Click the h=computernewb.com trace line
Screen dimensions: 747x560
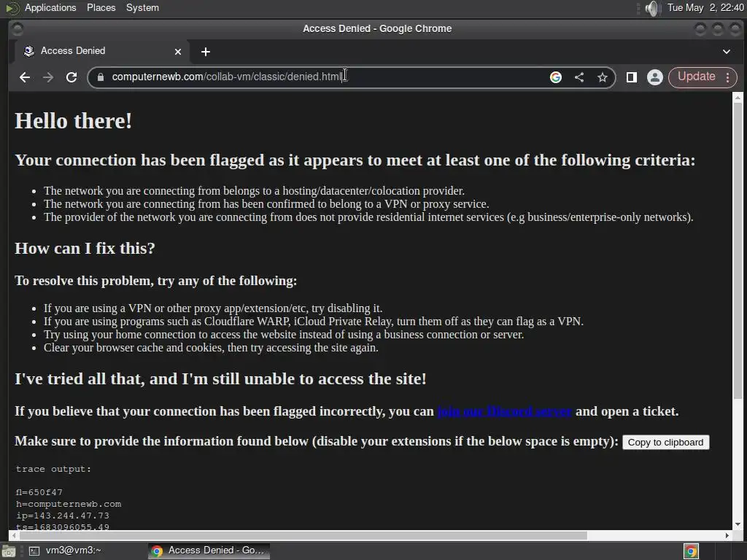69,504
